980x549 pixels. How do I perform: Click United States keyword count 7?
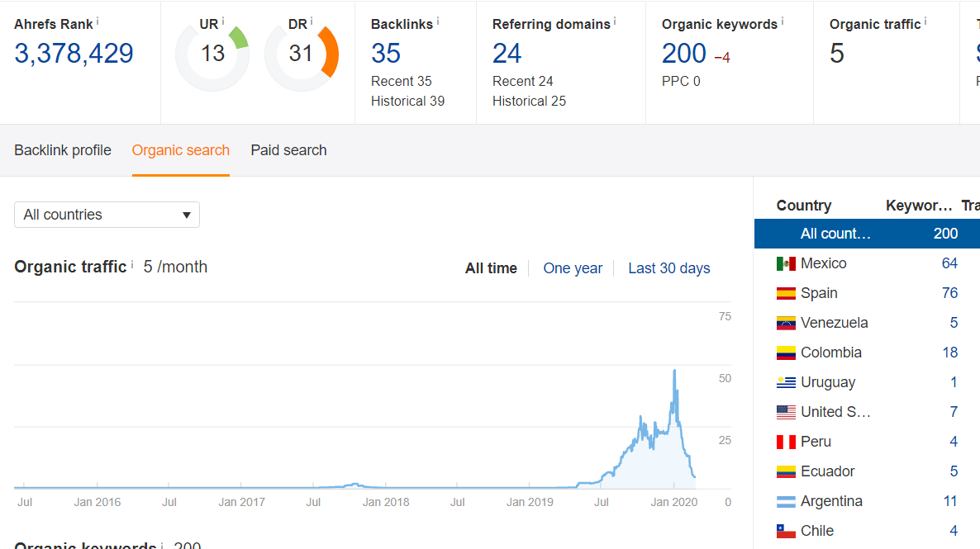[954, 412]
